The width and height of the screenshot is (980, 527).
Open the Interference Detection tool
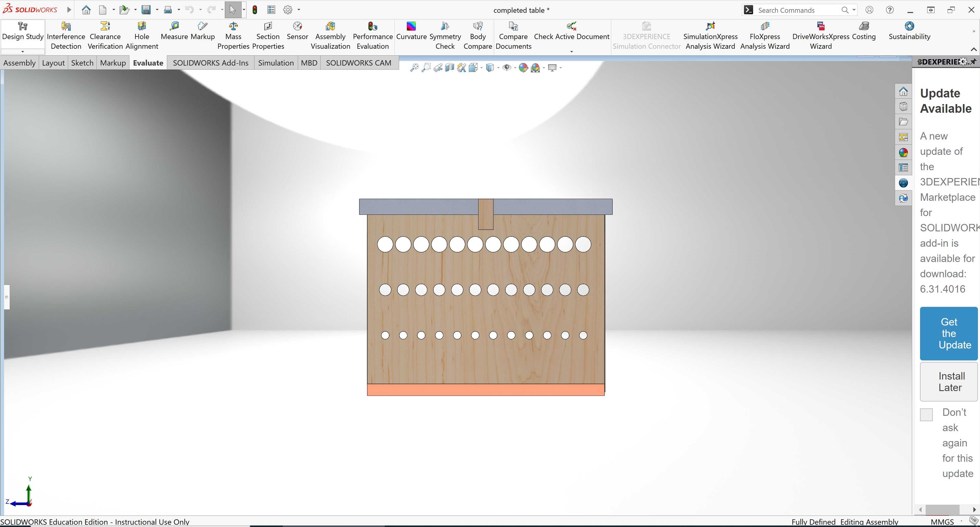click(x=66, y=36)
